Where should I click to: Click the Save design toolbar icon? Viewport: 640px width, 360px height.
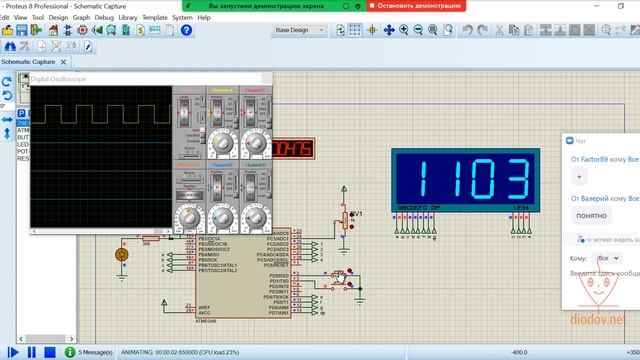point(22,30)
